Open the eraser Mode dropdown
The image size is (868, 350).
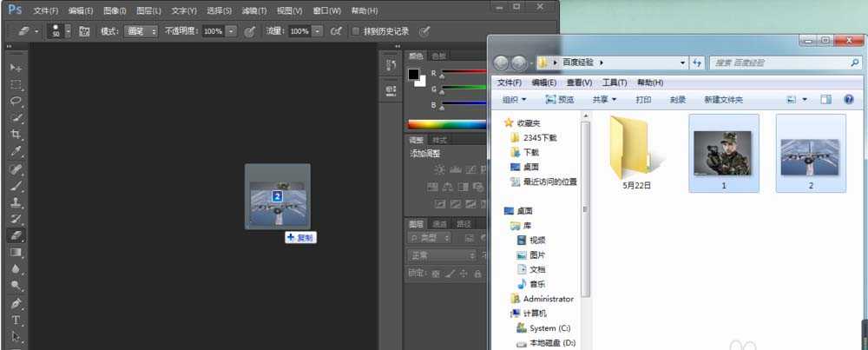140,31
